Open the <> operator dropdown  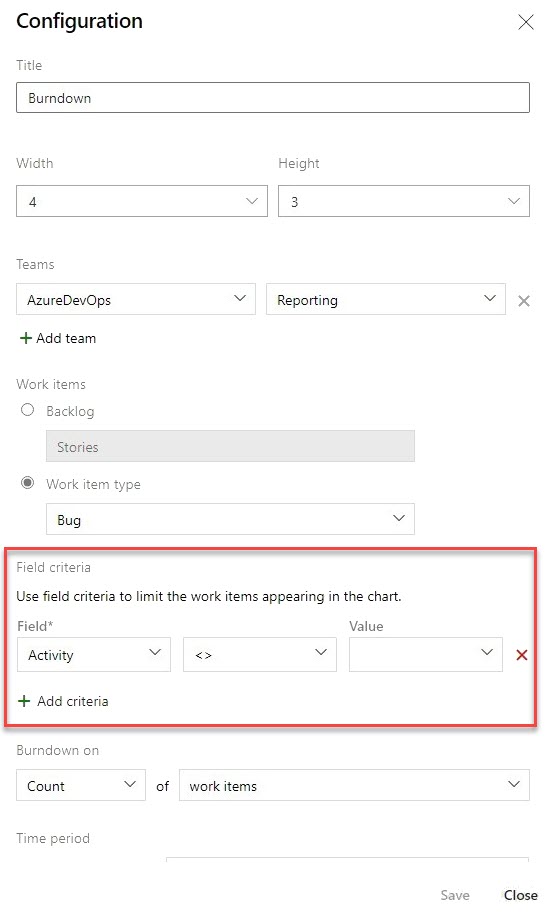260,654
